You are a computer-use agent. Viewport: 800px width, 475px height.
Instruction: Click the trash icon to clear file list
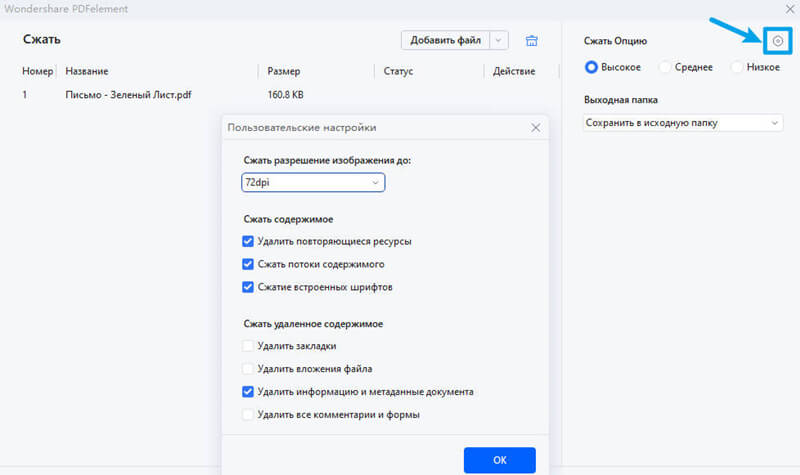click(x=532, y=41)
